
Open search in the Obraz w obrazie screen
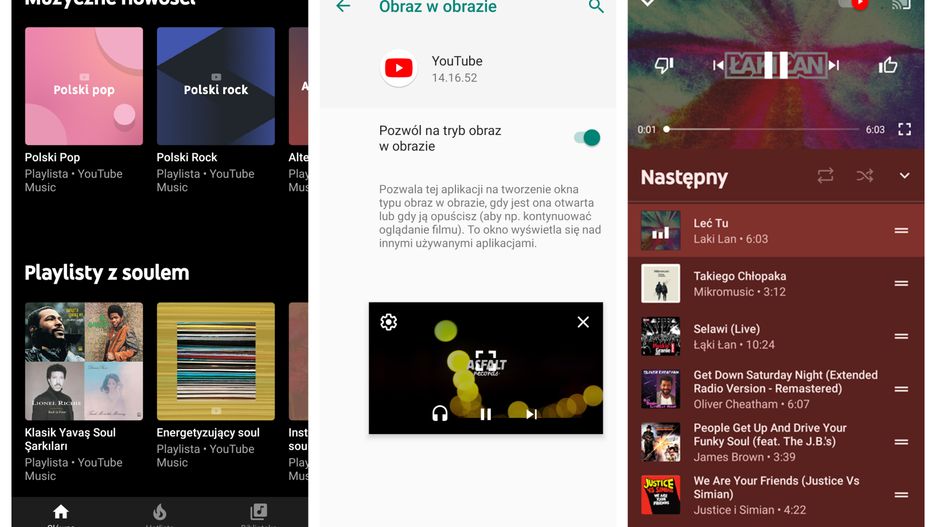(596, 6)
